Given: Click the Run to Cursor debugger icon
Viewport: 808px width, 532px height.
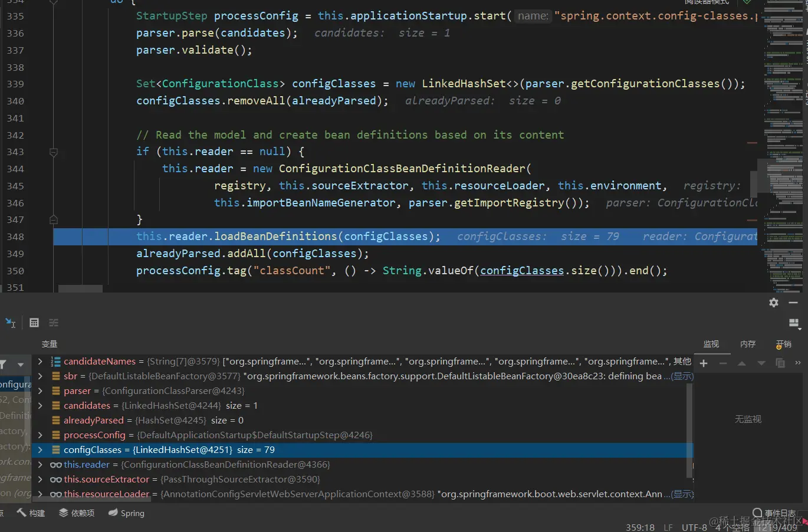Looking at the screenshot, I should (x=11, y=323).
